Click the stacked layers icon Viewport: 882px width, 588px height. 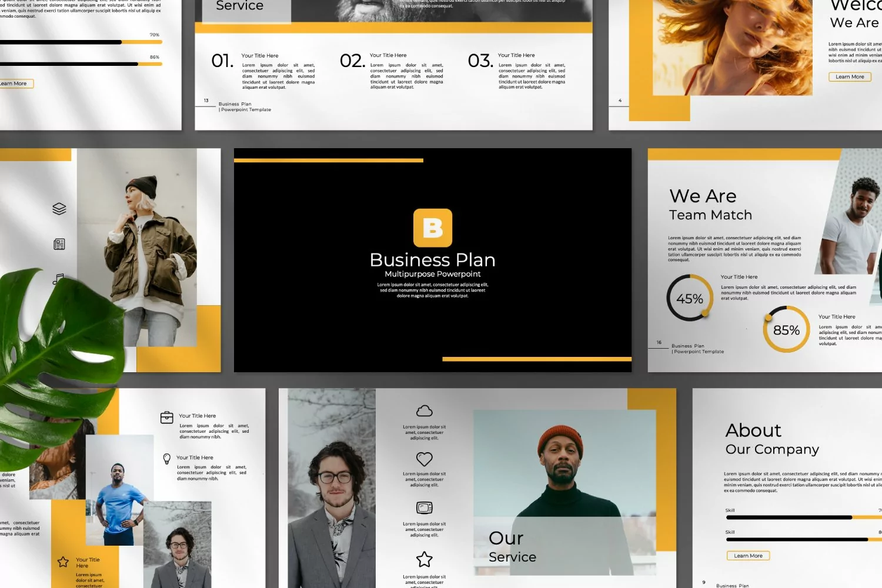59,209
